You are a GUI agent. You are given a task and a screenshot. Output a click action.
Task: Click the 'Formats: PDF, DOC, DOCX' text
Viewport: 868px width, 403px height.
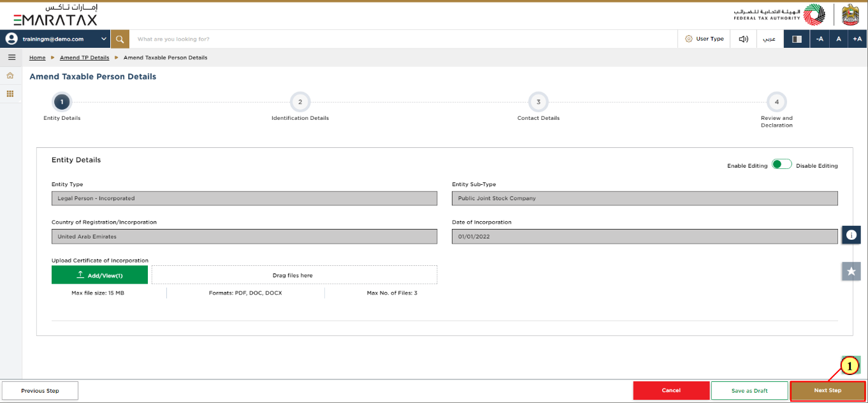pyautogui.click(x=245, y=293)
